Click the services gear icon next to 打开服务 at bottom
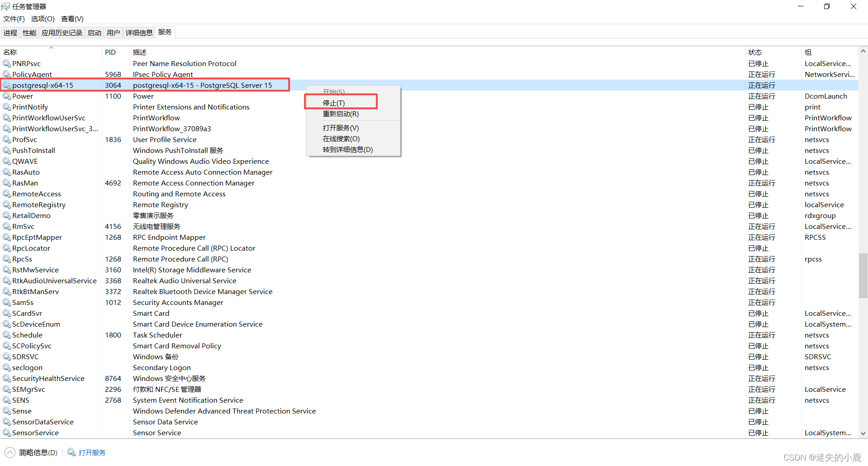868x466 pixels. tap(71, 452)
